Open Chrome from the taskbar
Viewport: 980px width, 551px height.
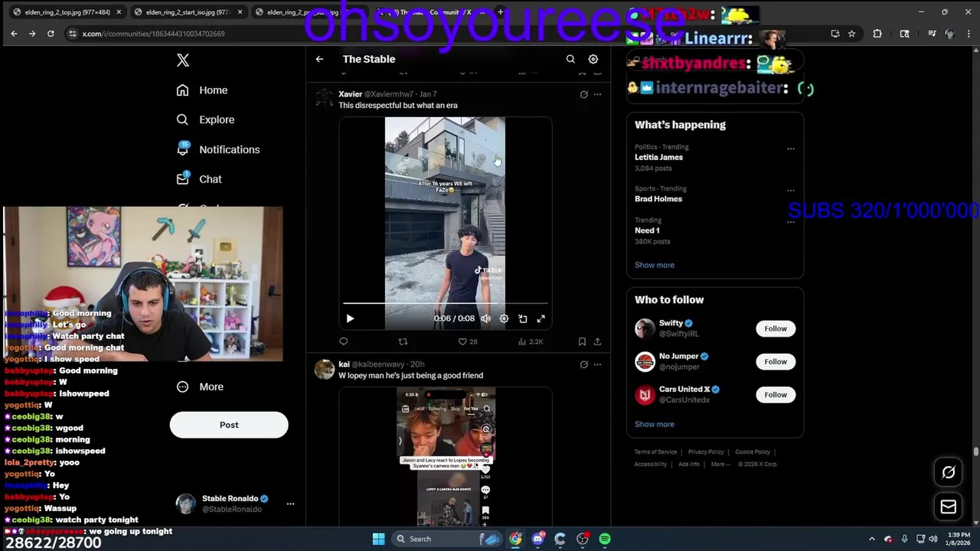pyautogui.click(x=515, y=539)
